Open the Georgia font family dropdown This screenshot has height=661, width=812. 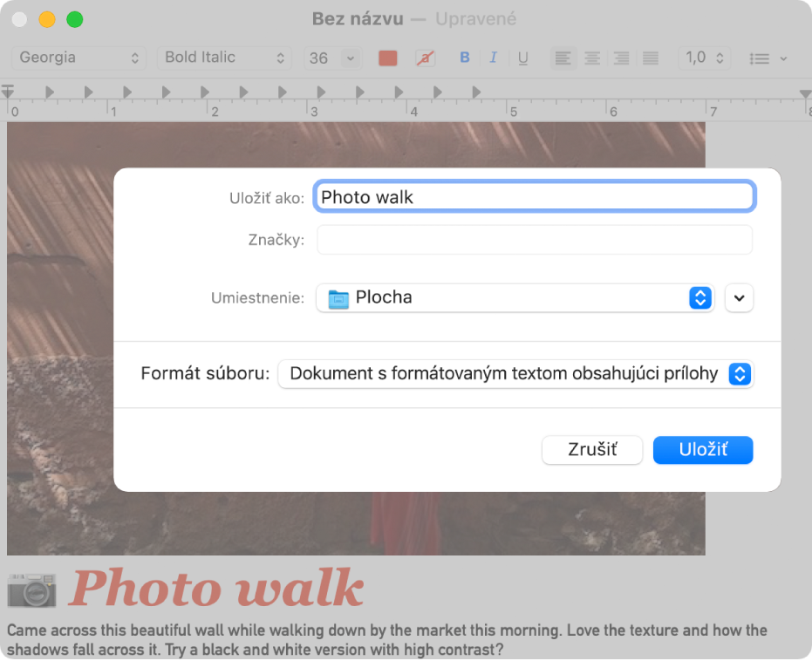pos(78,58)
